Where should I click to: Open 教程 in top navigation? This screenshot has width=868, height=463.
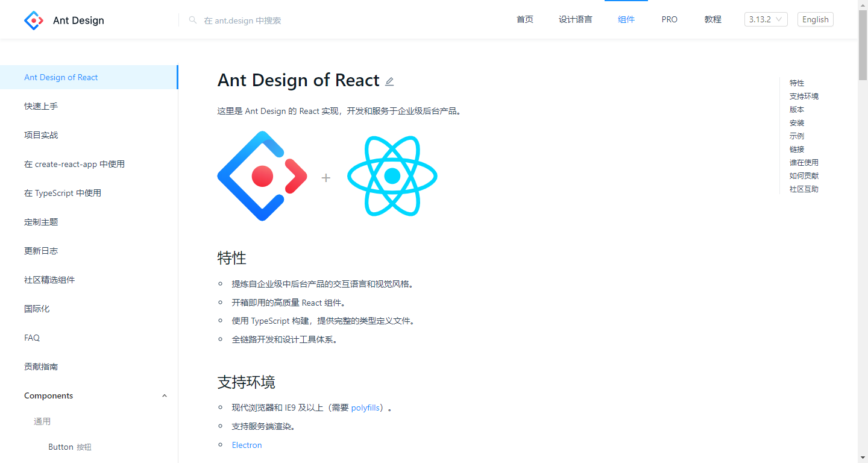[x=713, y=19]
